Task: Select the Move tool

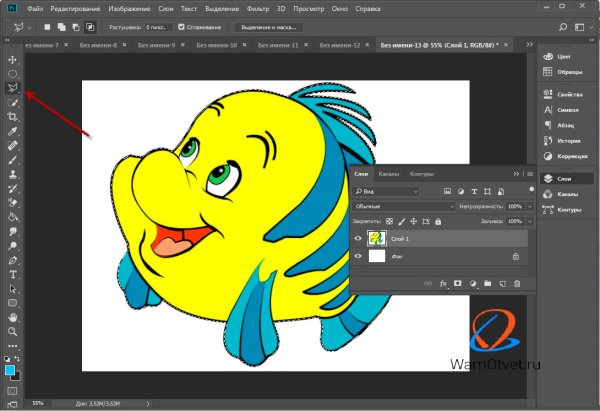Action: click(13, 60)
